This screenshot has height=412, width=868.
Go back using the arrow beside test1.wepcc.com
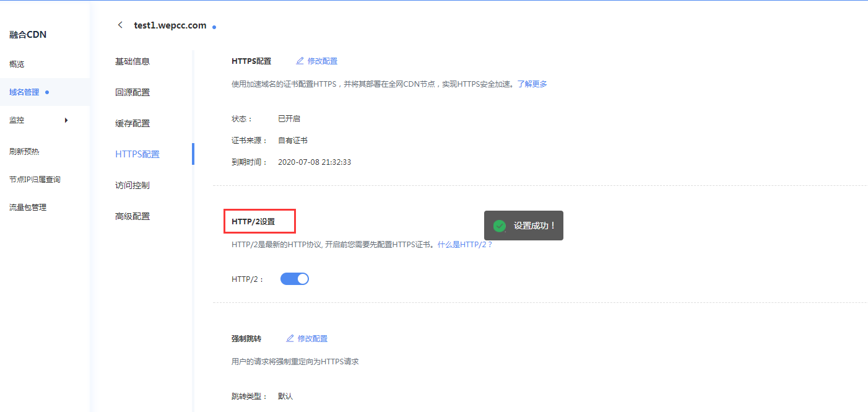120,25
